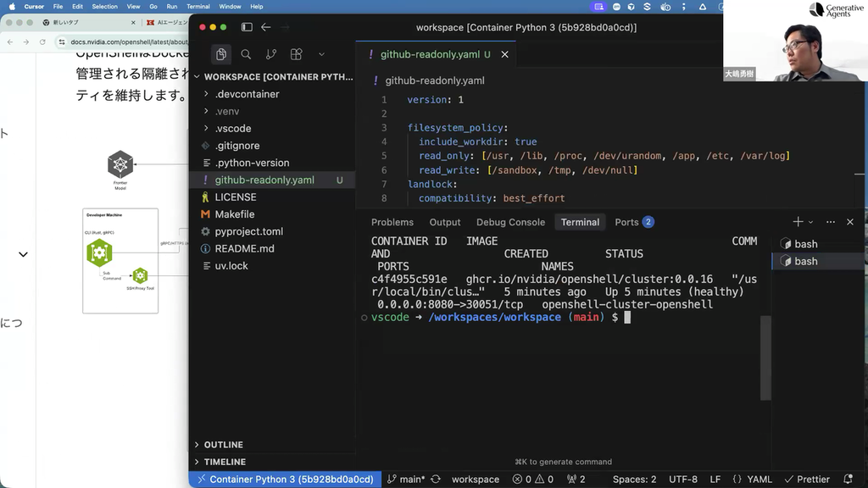Open terminal panel more actions menu
Screen dimensions: 868x488
[831, 222]
